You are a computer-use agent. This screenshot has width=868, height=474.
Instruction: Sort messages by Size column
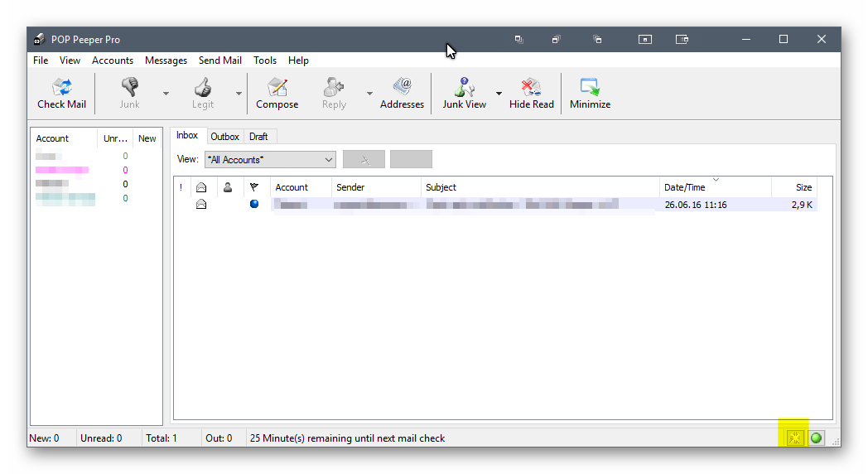793,187
